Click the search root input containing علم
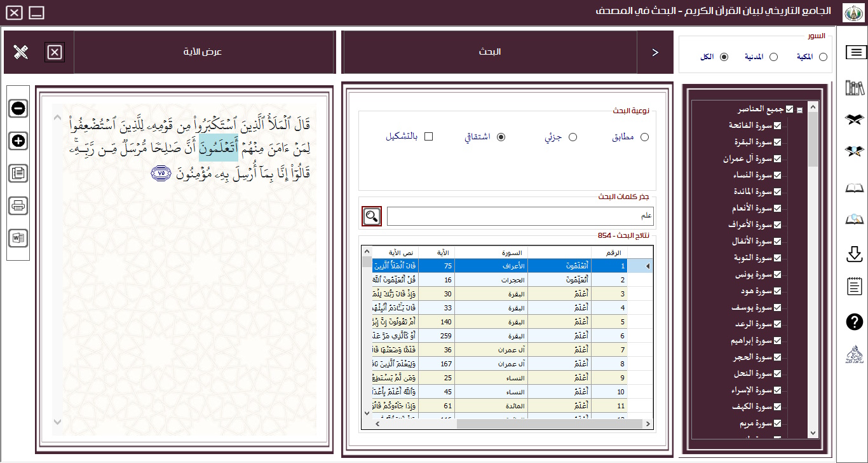Viewport: 868px width, 463px height. (x=521, y=216)
